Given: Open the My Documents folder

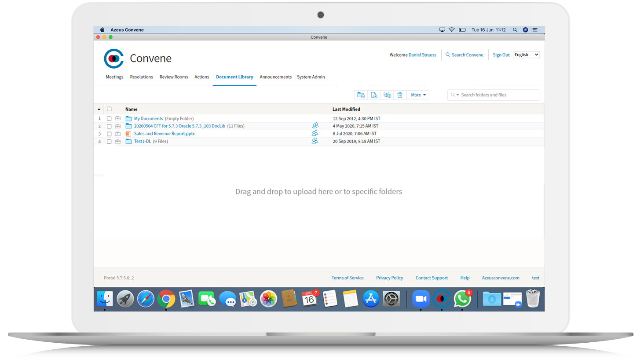Looking at the screenshot, I should [148, 119].
